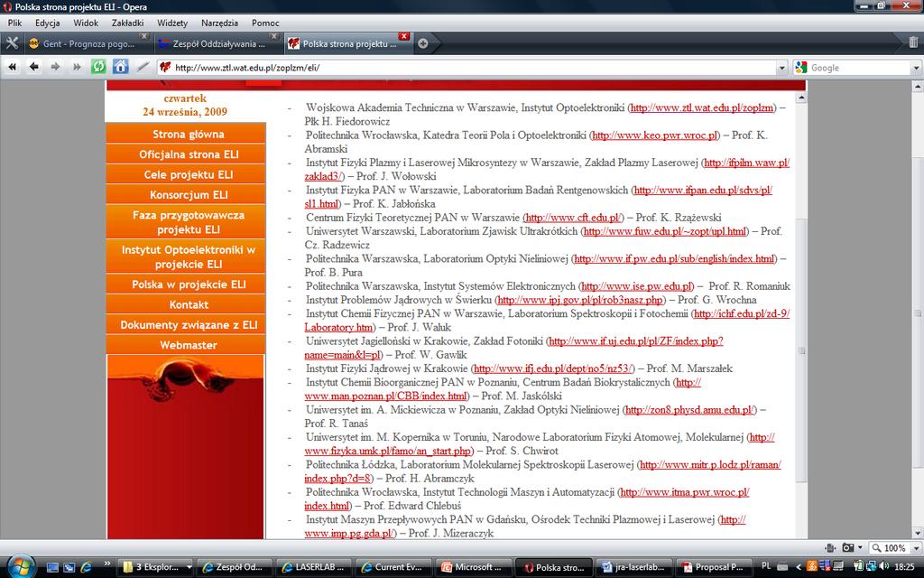Open the Widżety menu
The width and height of the screenshot is (924, 578).
(x=172, y=23)
